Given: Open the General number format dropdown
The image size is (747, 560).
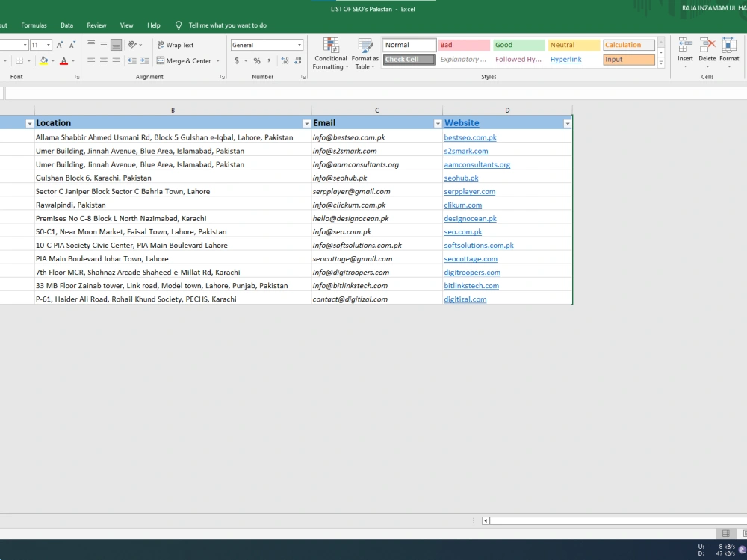Looking at the screenshot, I should [x=300, y=45].
